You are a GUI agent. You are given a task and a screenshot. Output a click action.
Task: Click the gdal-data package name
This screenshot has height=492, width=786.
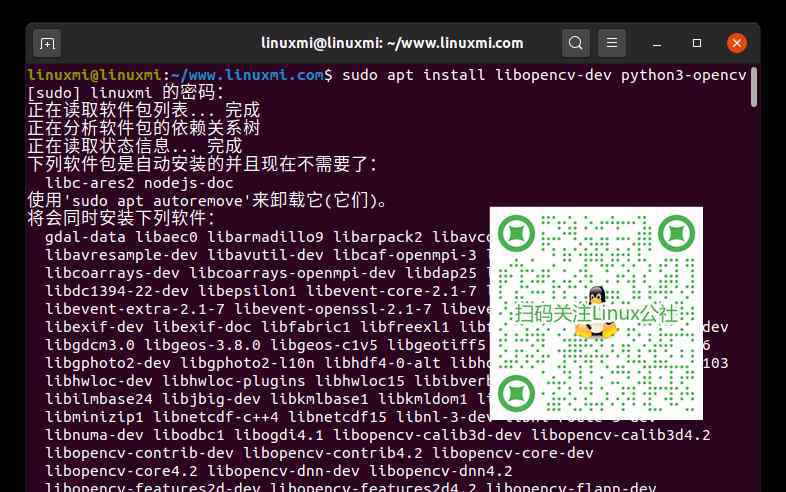point(85,237)
